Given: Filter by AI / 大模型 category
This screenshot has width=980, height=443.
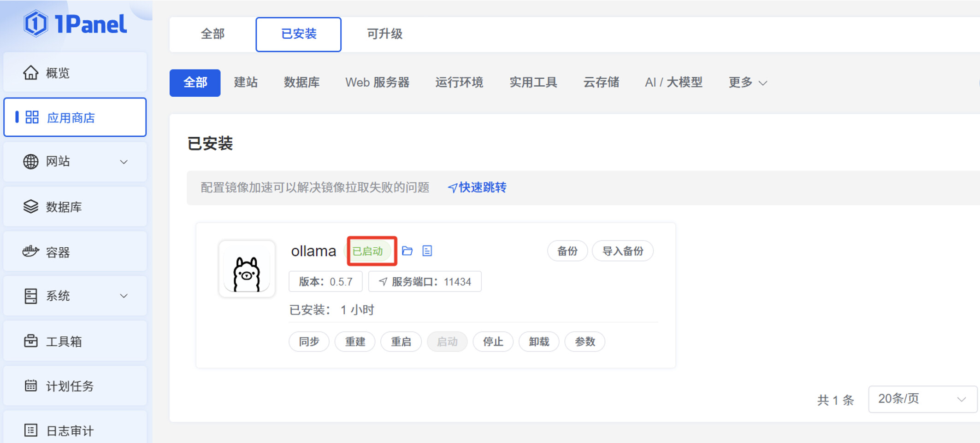Looking at the screenshot, I should 673,82.
